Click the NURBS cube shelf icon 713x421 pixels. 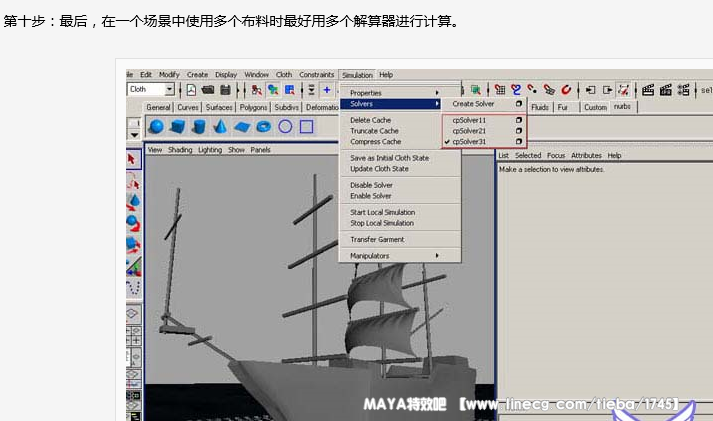coord(177,127)
